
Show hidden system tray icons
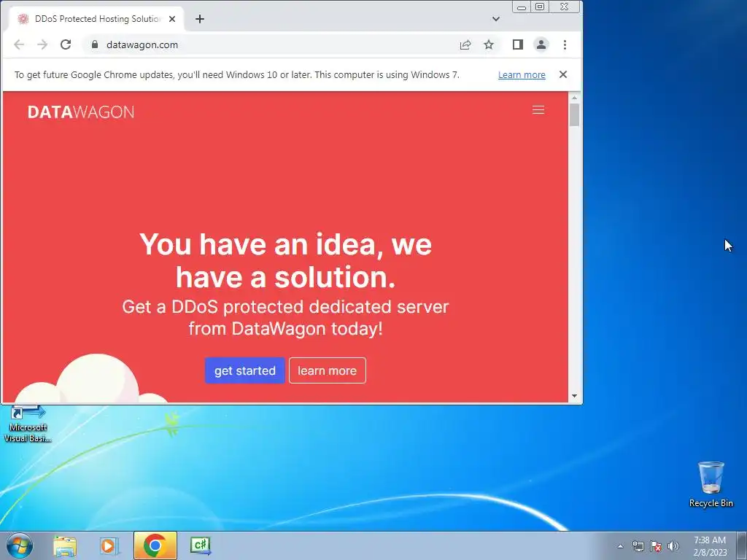pyautogui.click(x=620, y=546)
